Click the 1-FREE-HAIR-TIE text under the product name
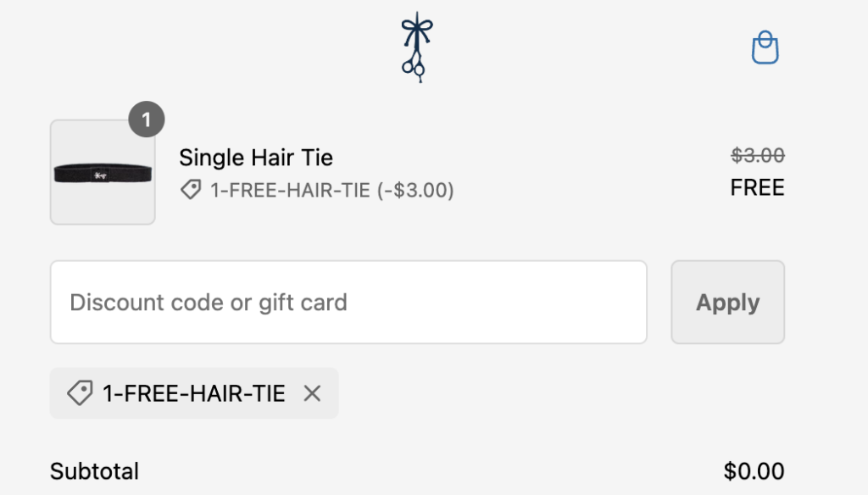 290,191
